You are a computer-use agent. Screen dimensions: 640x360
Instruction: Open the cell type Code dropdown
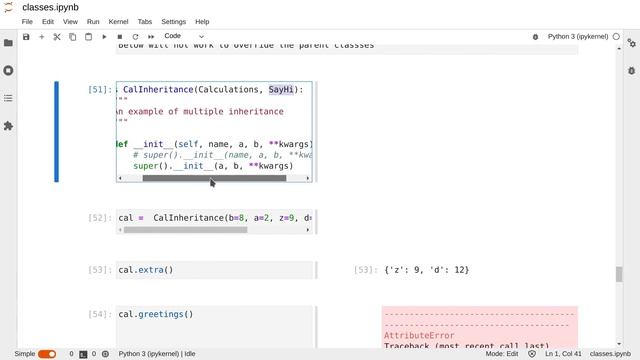[184, 36]
